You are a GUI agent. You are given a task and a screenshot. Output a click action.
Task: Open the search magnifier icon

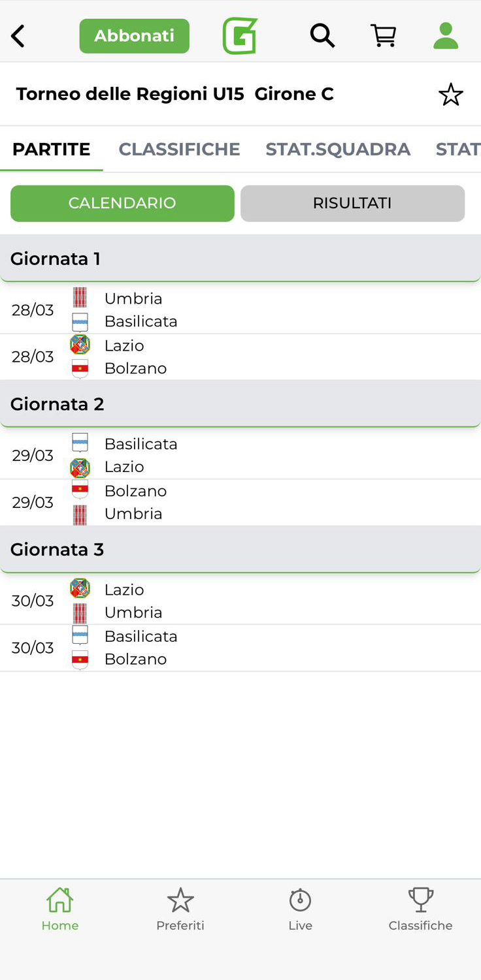[x=322, y=36]
